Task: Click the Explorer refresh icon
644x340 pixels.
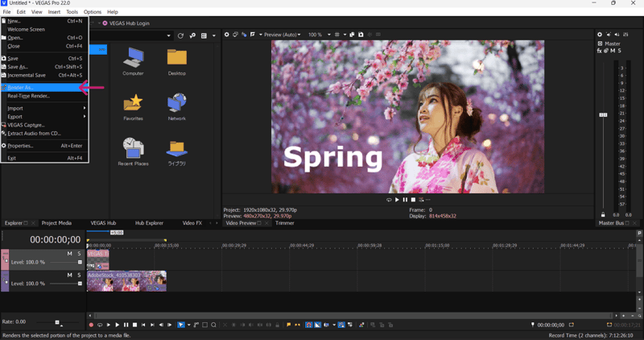Action: click(180, 35)
